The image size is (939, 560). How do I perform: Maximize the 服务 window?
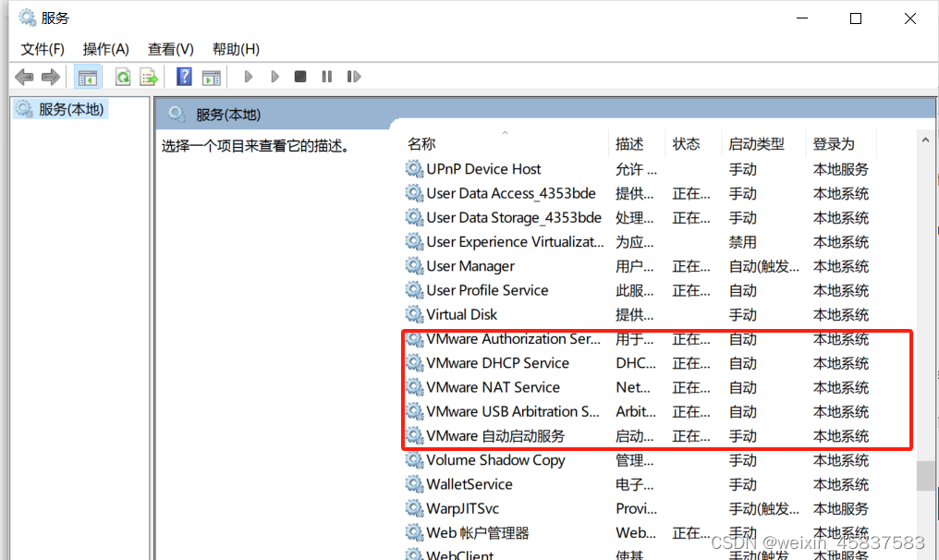pyautogui.click(x=856, y=18)
